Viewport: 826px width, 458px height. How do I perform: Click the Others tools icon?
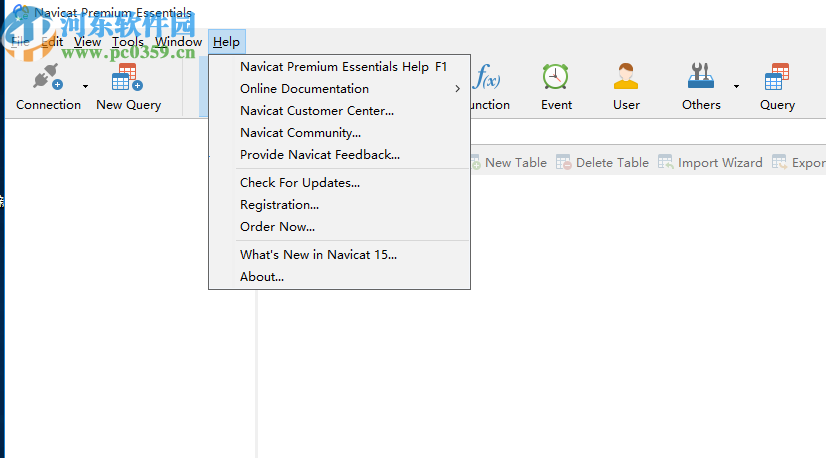click(x=701, y=77)
